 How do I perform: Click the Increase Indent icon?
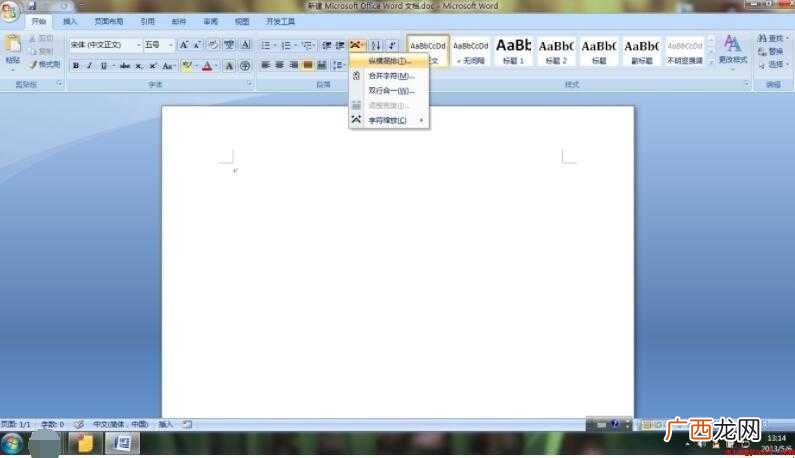point(340,46)
